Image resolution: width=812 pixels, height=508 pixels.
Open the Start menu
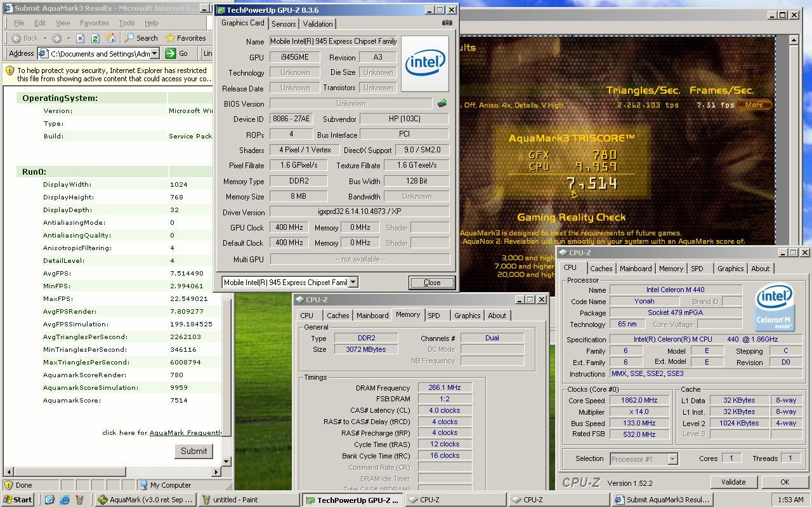click(x=18, y=500)
